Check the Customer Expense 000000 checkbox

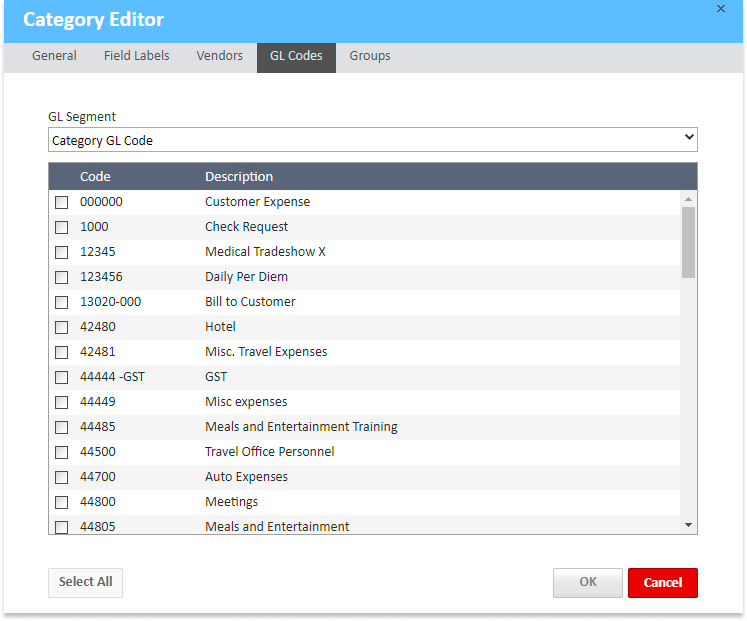pos(62,202)
